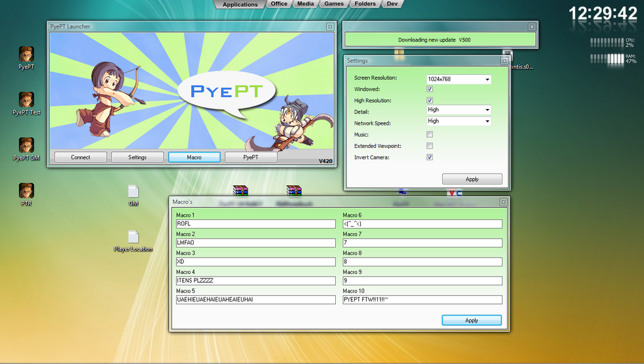Open the PyePT GM desktop icon
The width and height of the screenshot is (644, 364).
point(26,146)
